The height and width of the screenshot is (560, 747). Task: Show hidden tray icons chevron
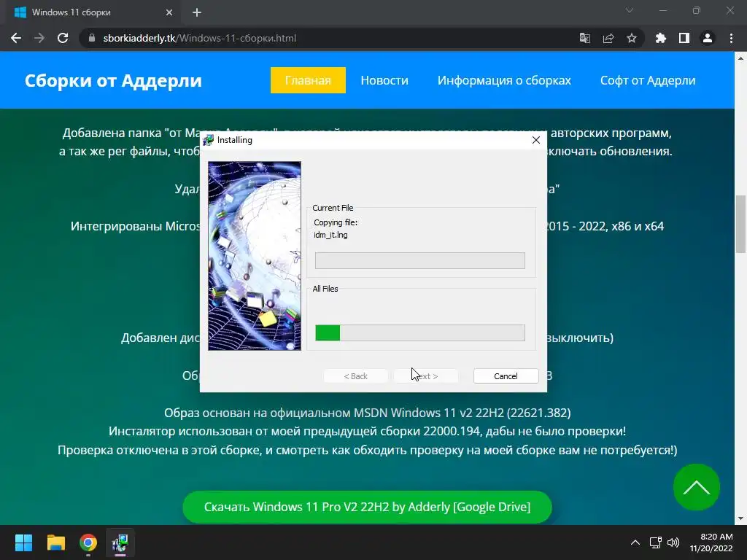click(635, 542)
